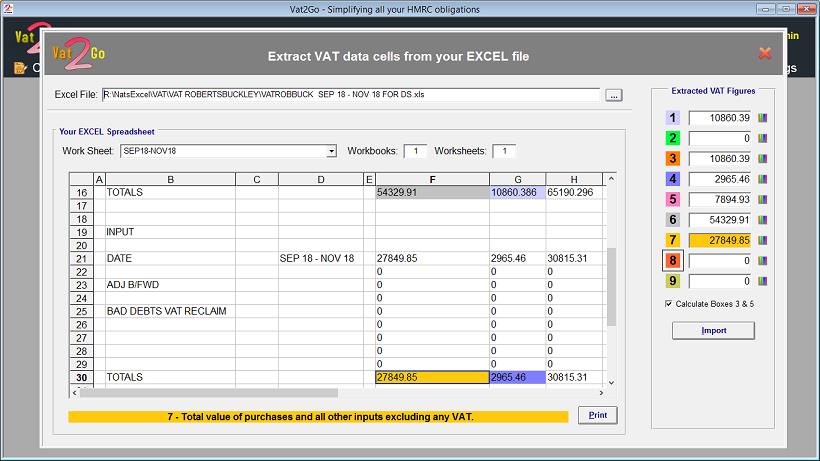Click the cell picker icon for box 4
The width and height of the screenshot is (820, 461).
pos(762,179)
